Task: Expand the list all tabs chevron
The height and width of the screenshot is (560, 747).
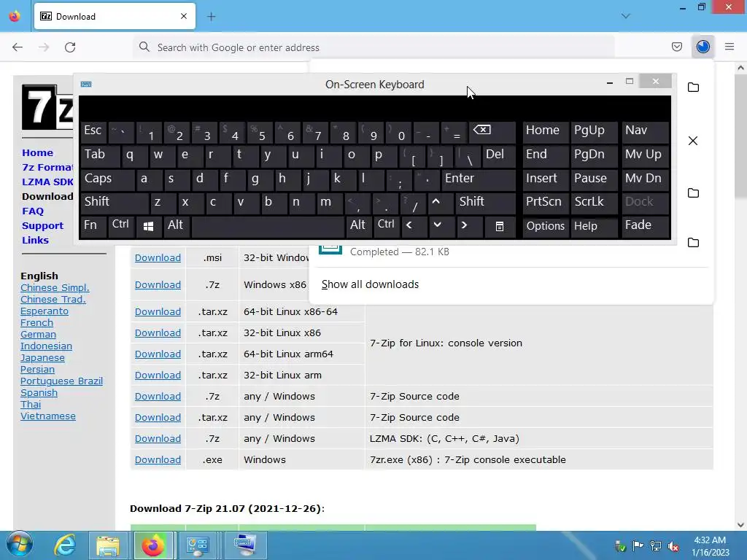Action: click(x=626, y=16)
